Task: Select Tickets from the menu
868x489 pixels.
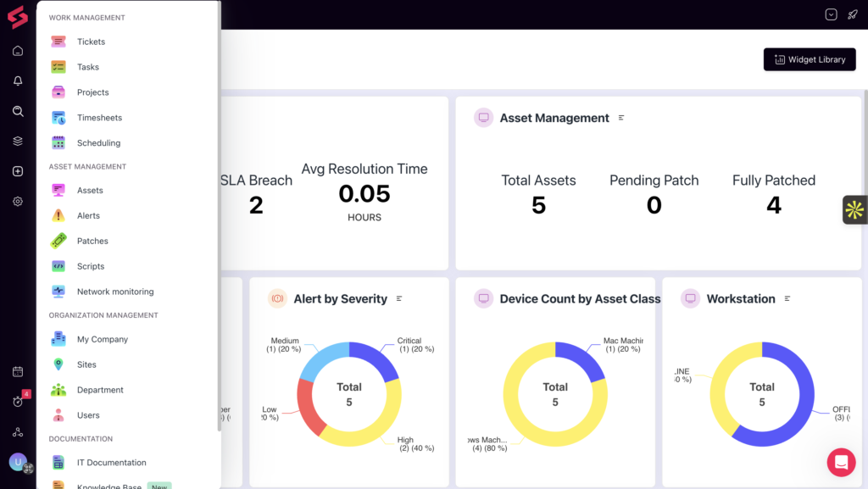Action: point(91,42)
